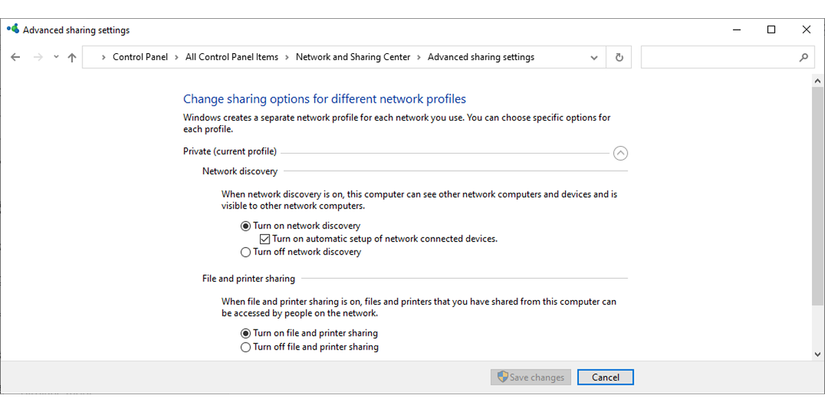This screenshot has width=825, height=413.
Task: Select Turn off file and printer sharing
Action: pyautogui.click(x=246, y=347)
